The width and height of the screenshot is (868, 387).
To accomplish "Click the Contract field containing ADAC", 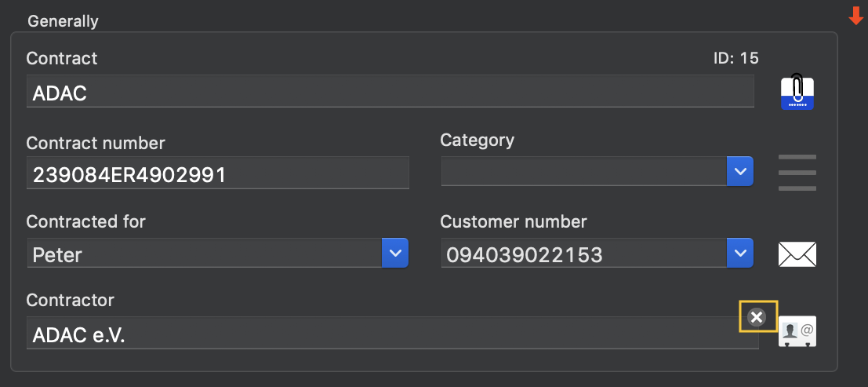I will (390, 92).
